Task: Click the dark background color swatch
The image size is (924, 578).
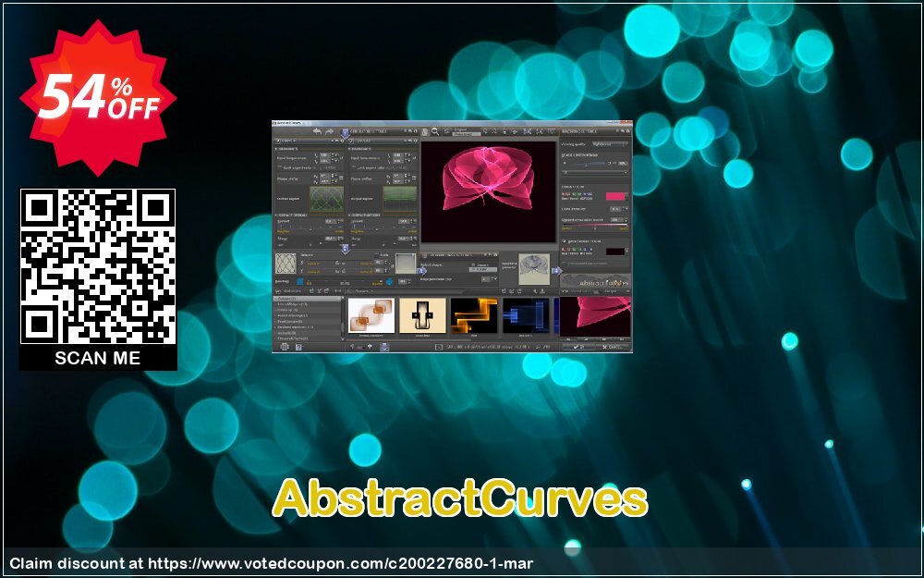Action: pyautogui.click(x=615, y=252)
